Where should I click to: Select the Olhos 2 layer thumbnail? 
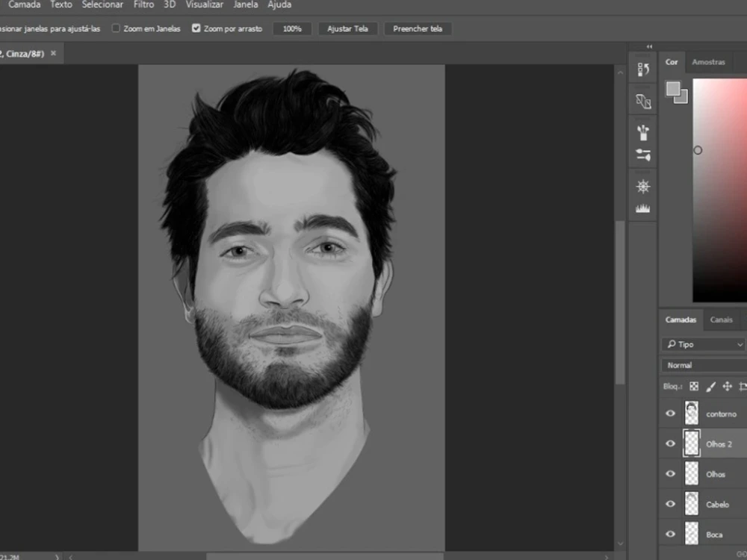[x=692, y=444]
